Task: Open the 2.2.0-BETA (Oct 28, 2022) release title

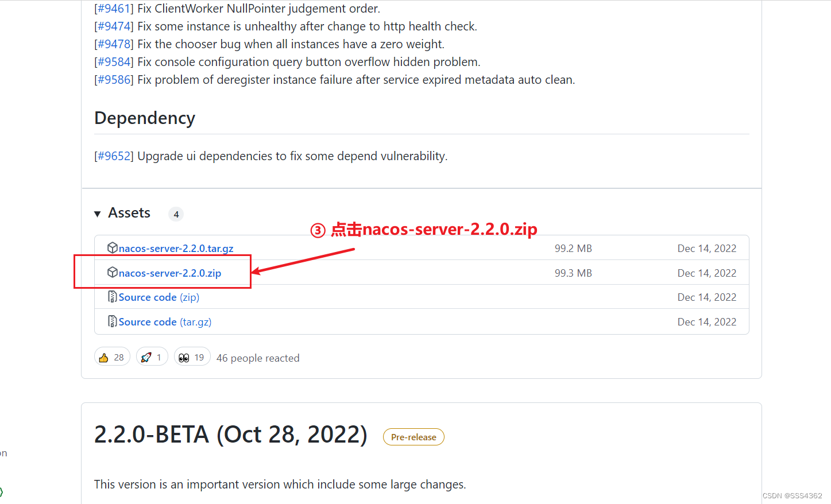Action: pos(231,435)
